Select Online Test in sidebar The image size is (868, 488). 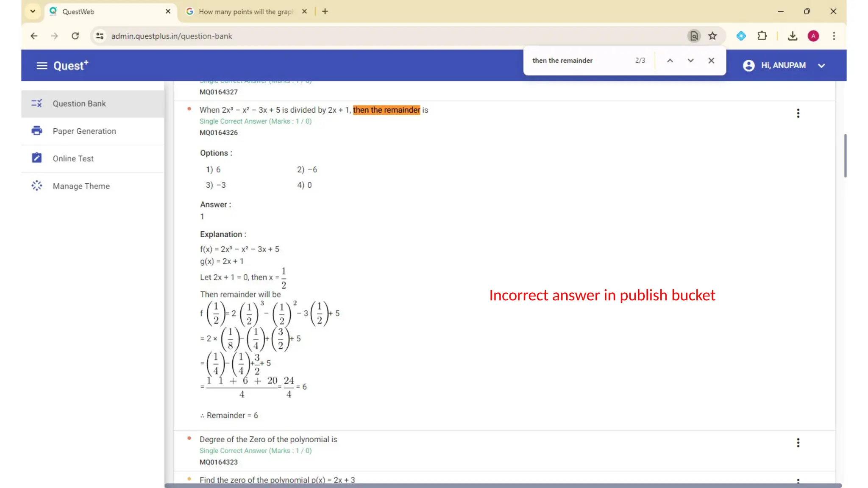[x=73, y=158]
